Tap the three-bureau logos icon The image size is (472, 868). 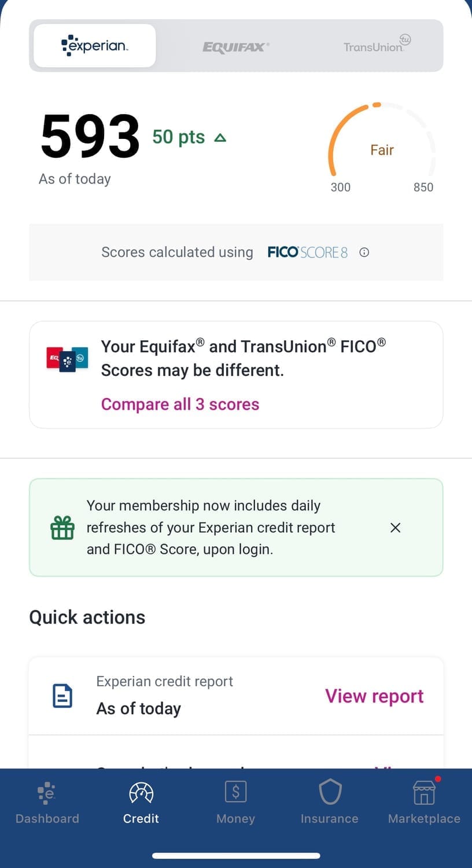67,359
